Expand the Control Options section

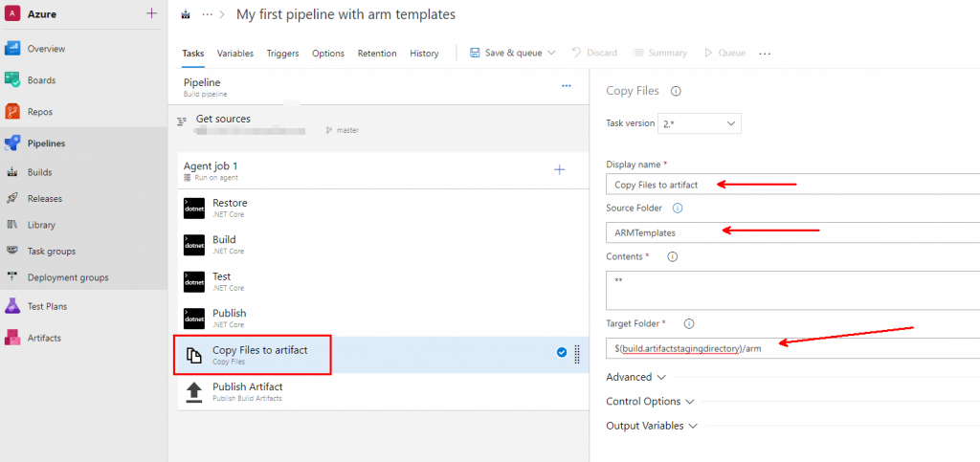[x=650, y=402]
